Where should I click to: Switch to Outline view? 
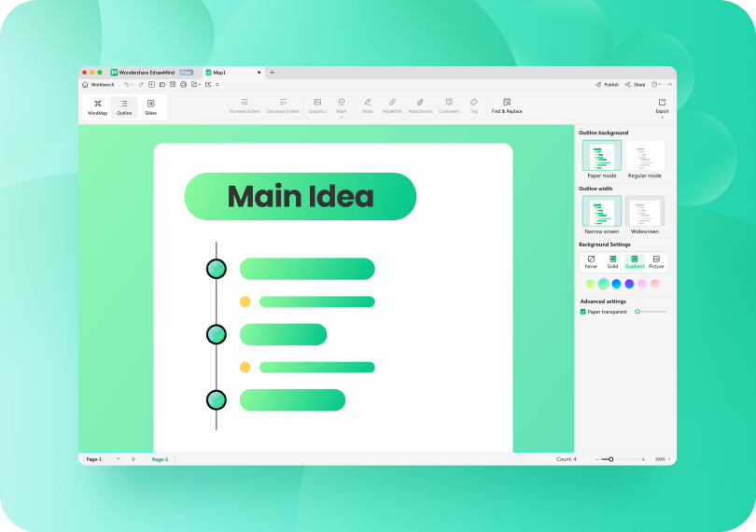(x=124, y=107)
